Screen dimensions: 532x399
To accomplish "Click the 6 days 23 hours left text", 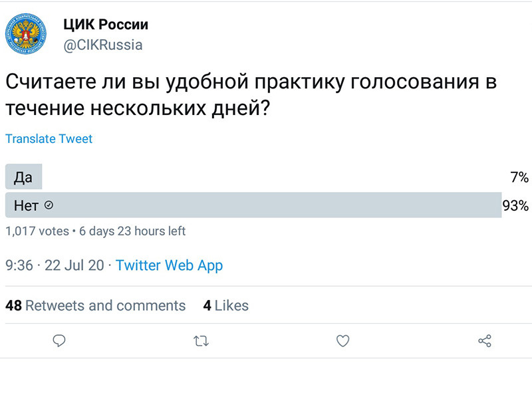I will [x=132, y=231].
